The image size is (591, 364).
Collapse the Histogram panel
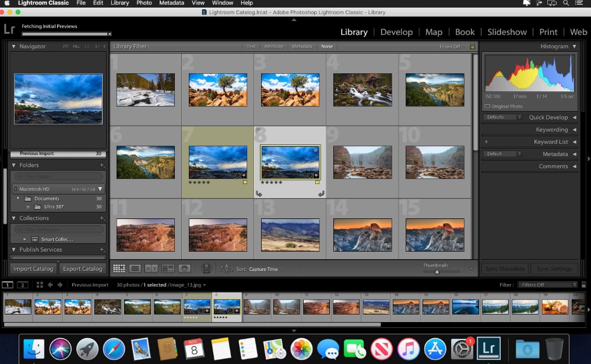[x=574, y=47]
